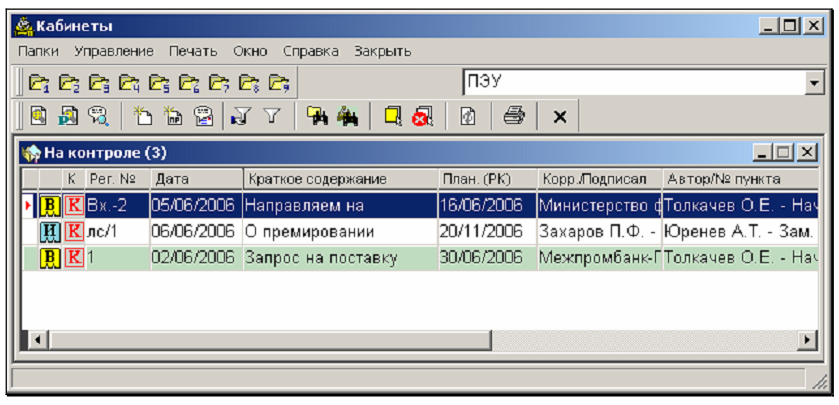The image size is (839, 405).
Task: Open folder number 3 in the toolbar
Action: [99, 82]
